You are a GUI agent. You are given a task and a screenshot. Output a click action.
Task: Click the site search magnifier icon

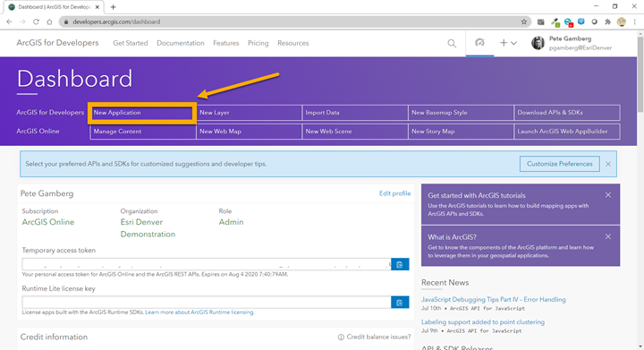tap(452, 43)
